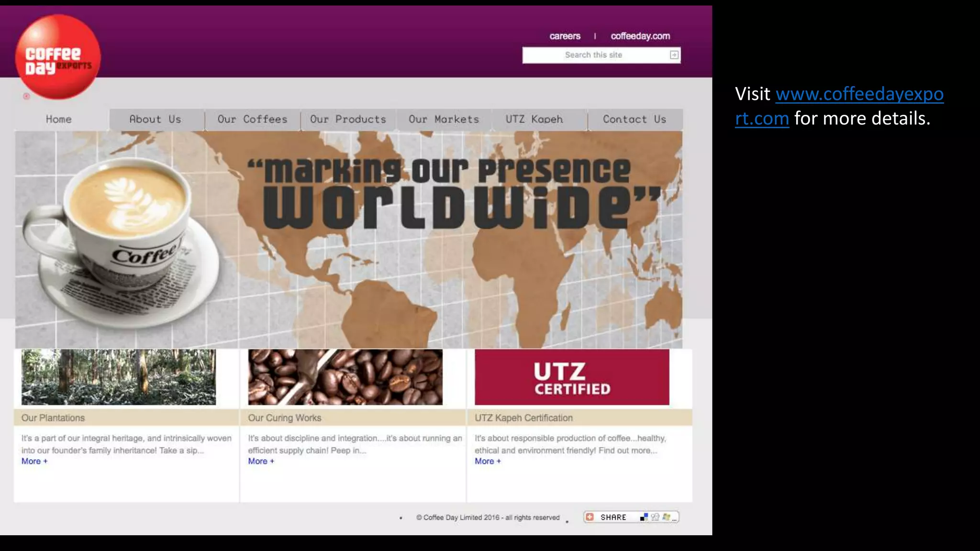
Task: Open the UTZ Certified banner image
Action: coord(572,377)
